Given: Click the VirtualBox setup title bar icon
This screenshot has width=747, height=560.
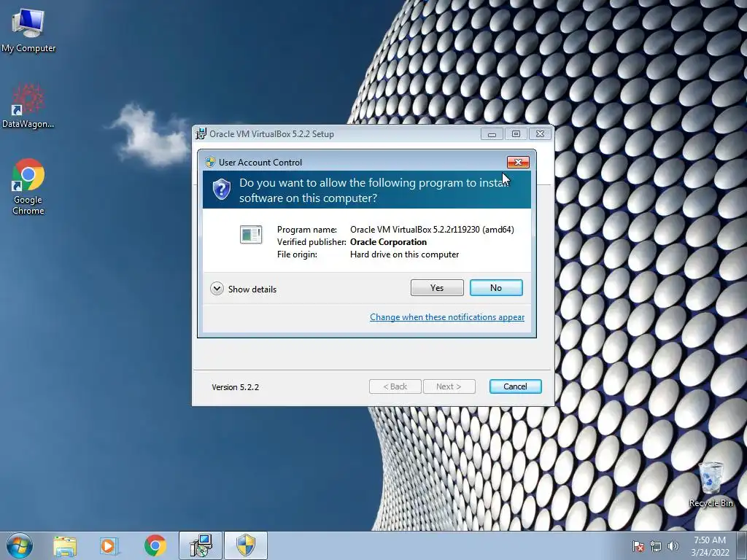Looking at the screenshot, I should coord(201,134).
